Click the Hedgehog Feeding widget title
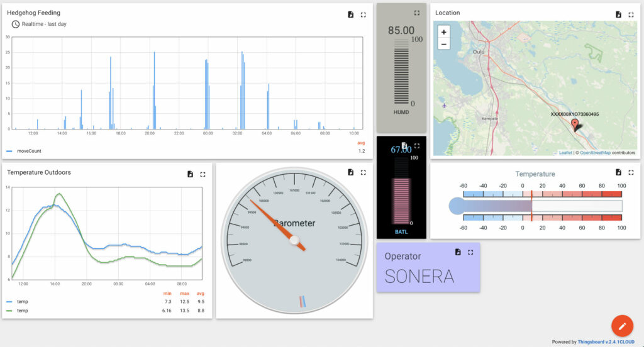644x347 pixels. coord(34,13)
